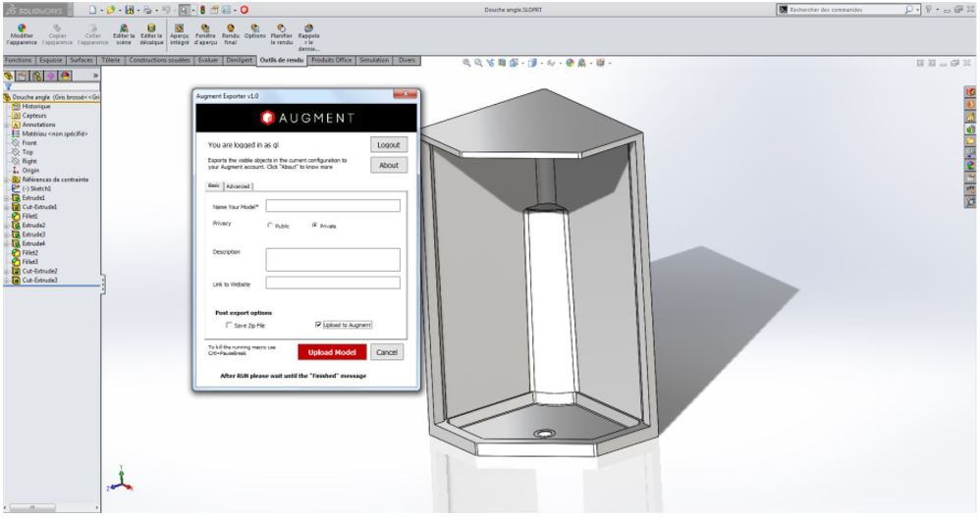Select the Private privacy radio button
Image resolution: width=980 pixels, height=519 pixels.
point(314,226)
